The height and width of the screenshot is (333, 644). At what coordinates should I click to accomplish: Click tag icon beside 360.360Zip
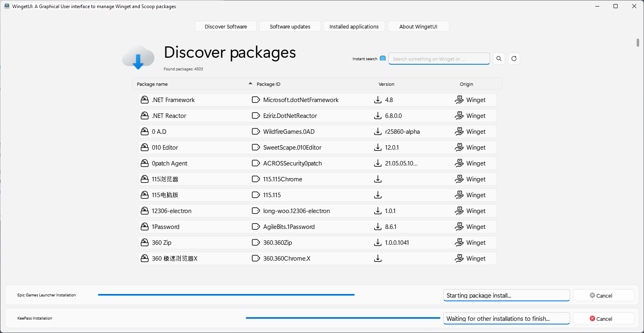[x=256, y=242]
